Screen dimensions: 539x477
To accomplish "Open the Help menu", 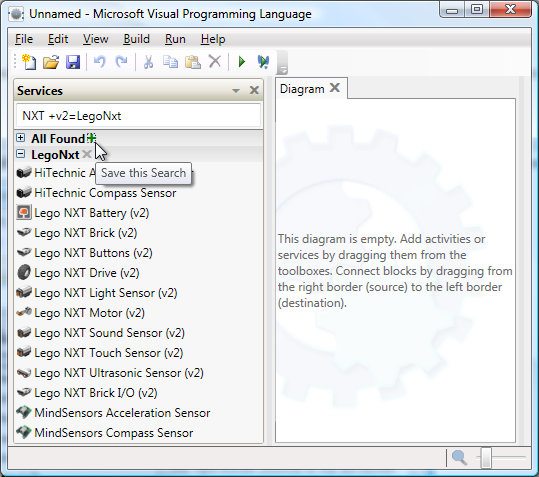I will pos(213,39).
